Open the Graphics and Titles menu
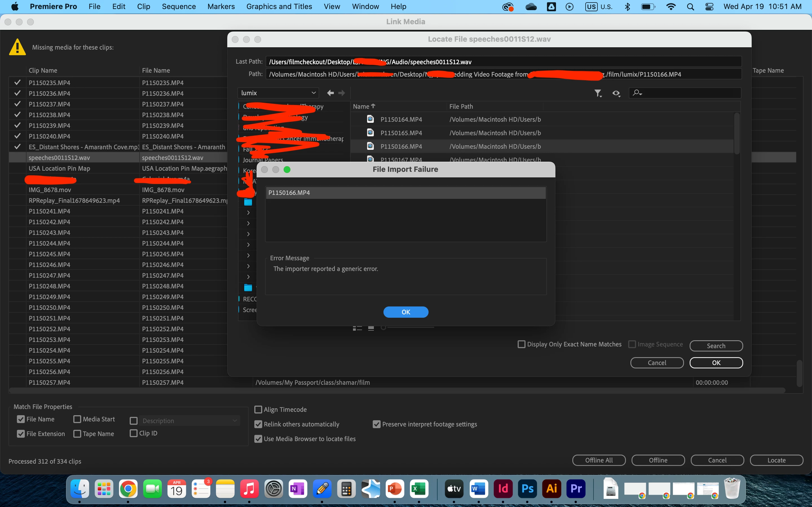This screenshot has width=812, height=507. click(279, 6)
